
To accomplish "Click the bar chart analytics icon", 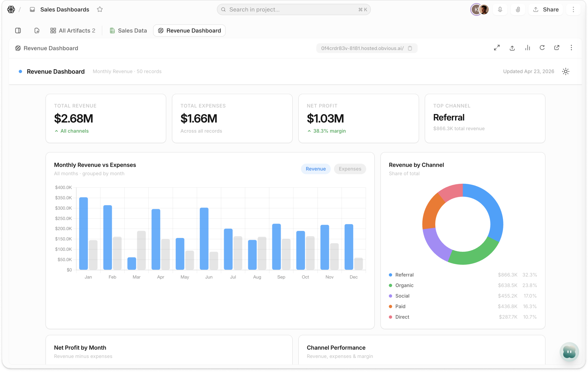I will [527, 48].
